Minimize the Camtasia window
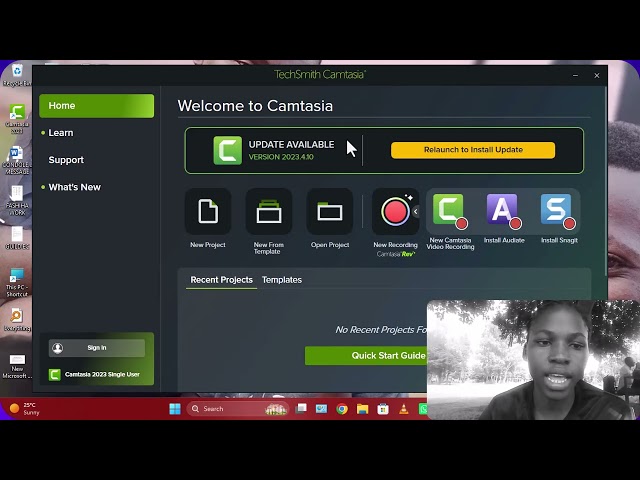This screenshot has height=480, width=640. [576, 76]
